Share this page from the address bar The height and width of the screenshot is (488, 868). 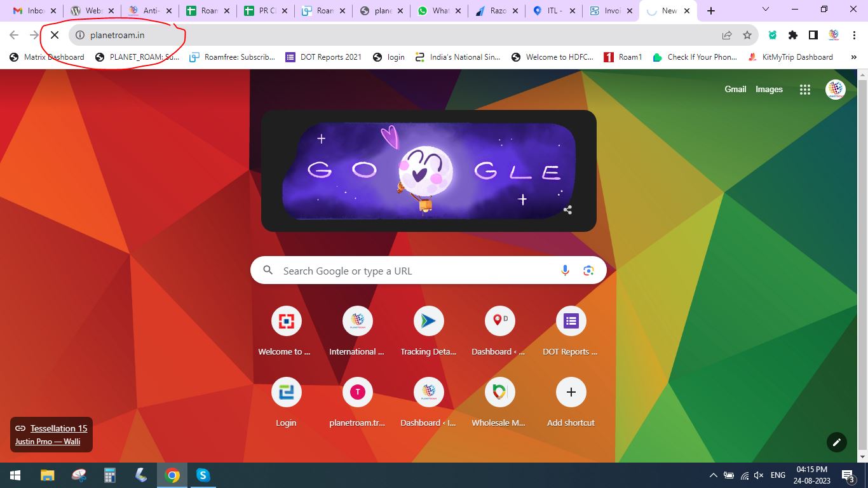click(x=727, y=35)
